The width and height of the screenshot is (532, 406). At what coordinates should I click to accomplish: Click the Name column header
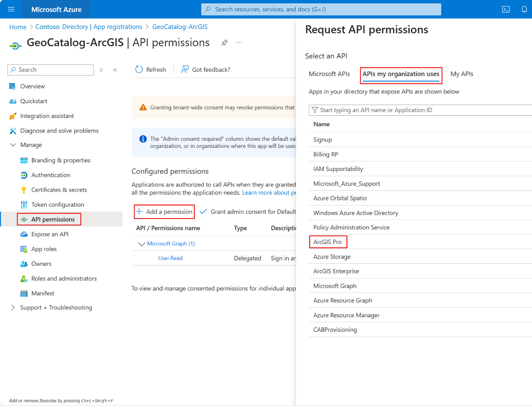click(x=321, y=124)
